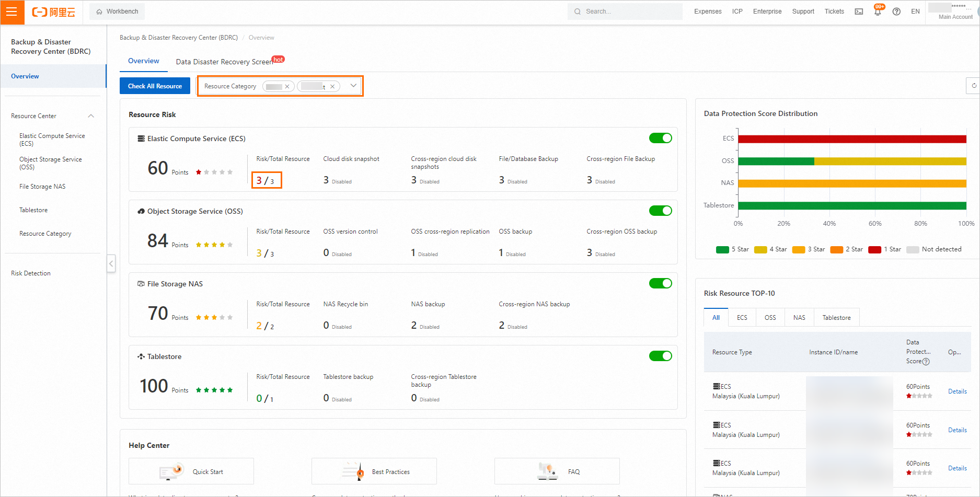This screenshot has width=980, height=497.
Task: Disable the Elastic Compute Service toggle
Action: coord(661,138)
